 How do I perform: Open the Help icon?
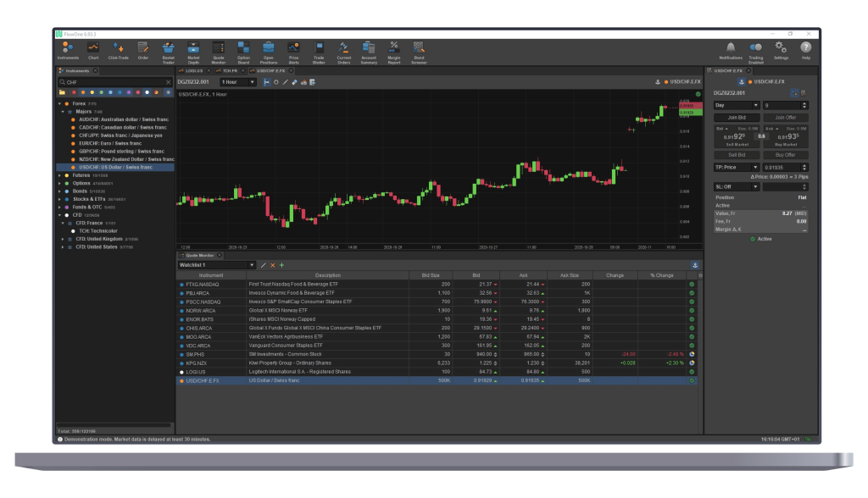806,51
